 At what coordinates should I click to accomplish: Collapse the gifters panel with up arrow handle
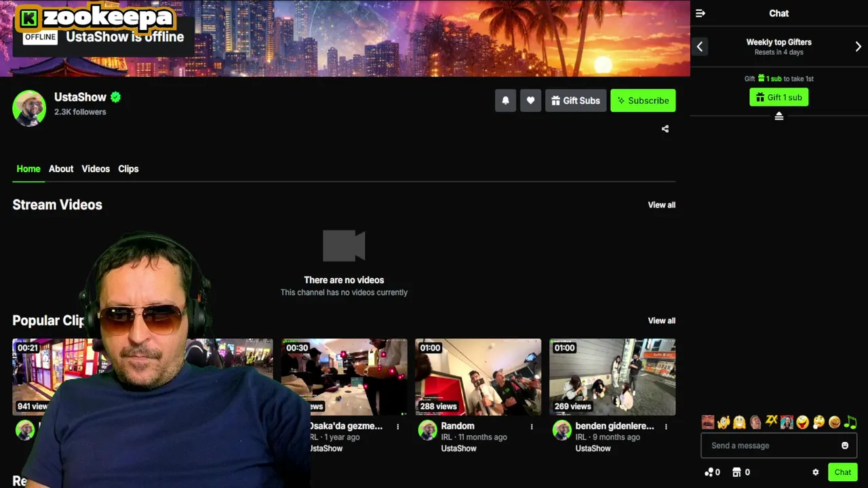tap(779, 117)
